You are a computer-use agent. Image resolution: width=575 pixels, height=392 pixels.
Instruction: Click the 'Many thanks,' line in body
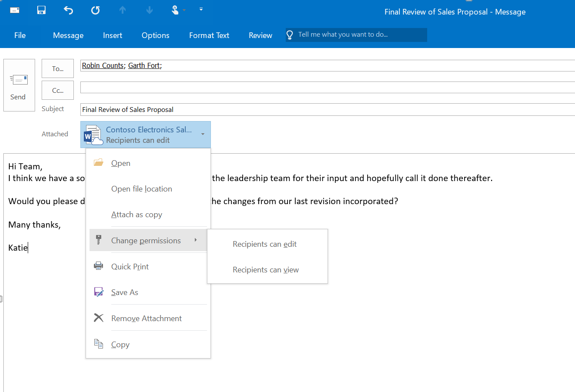point(34,224)
